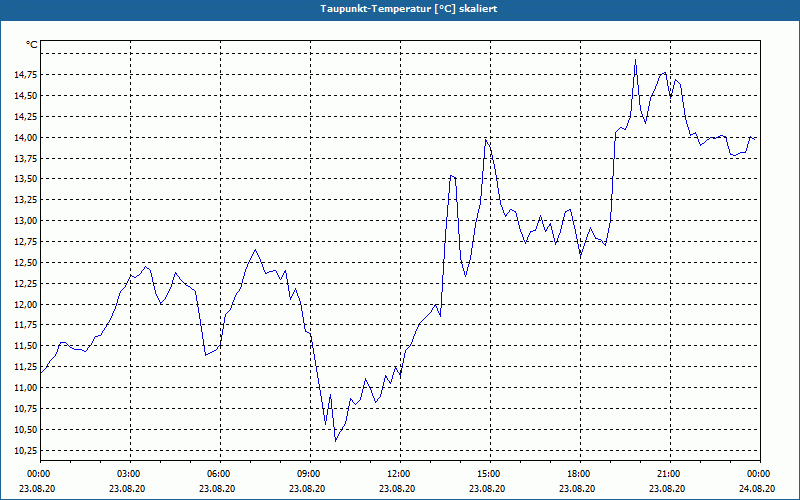Click the 12:00 time axis label
The height and width of the screenshot is (500, 800).
point(400,474)
